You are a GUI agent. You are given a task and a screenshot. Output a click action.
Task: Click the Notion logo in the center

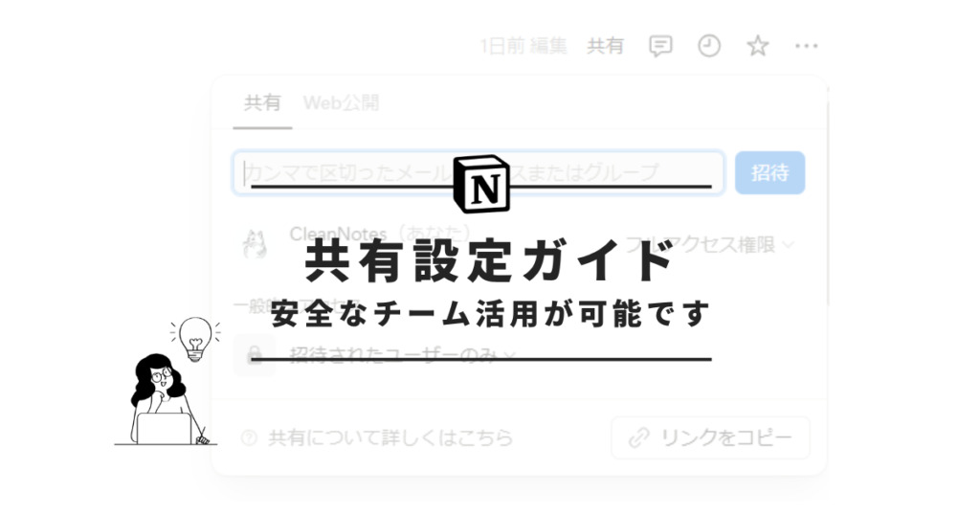click(x=481, y=184)
